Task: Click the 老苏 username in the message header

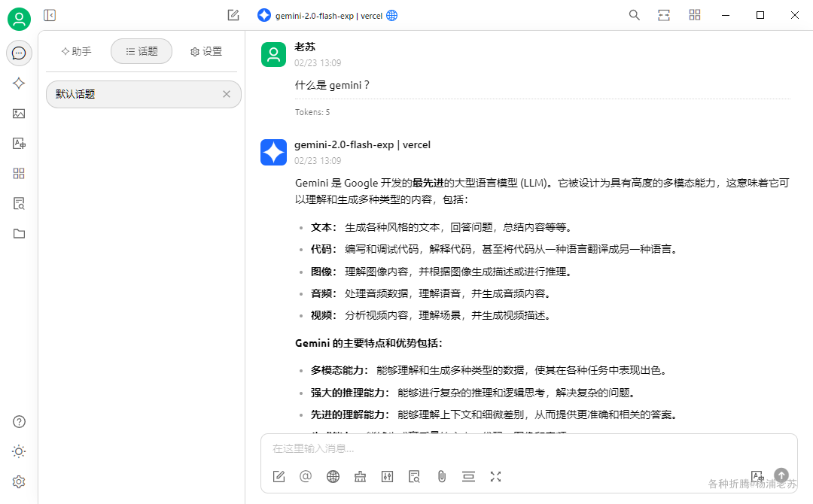Action: [305, 47]
